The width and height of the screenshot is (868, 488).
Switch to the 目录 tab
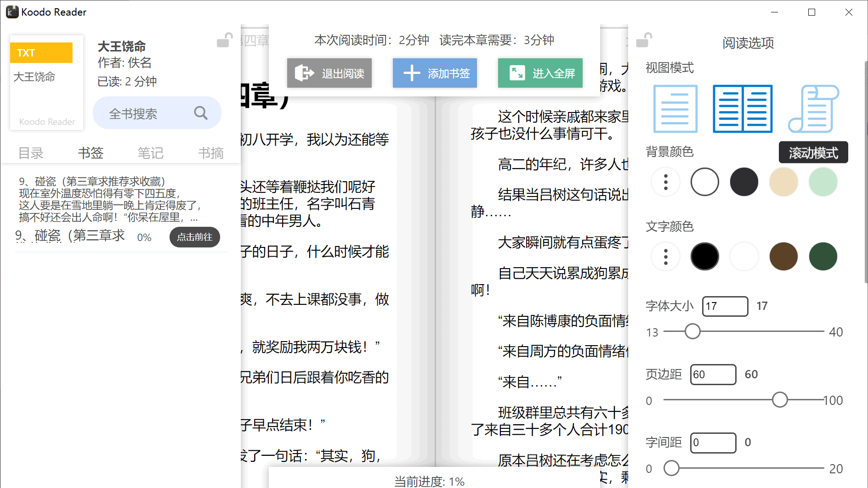30,152
